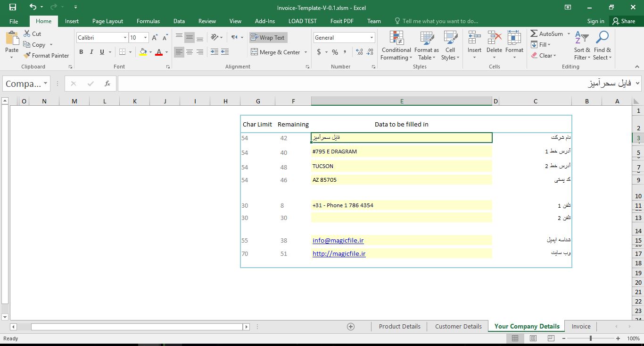This screenshot has width=644, height=346.
Task: Click the info@magicfile.ir email link
Action: point(338,240)
